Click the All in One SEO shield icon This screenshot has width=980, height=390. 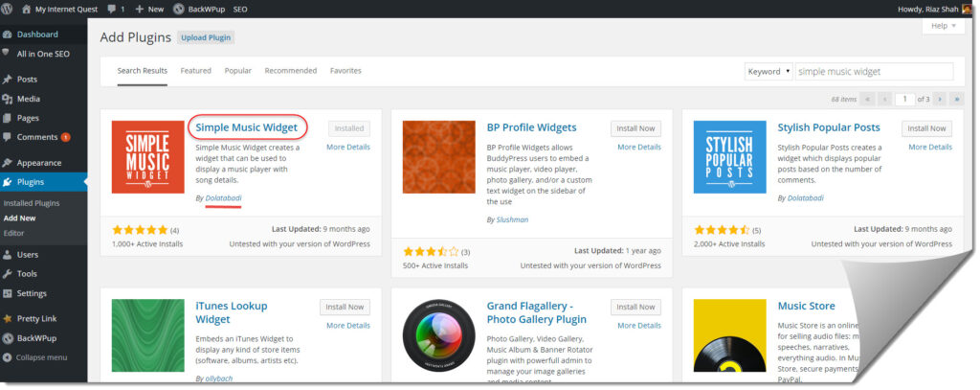[7, 54]
